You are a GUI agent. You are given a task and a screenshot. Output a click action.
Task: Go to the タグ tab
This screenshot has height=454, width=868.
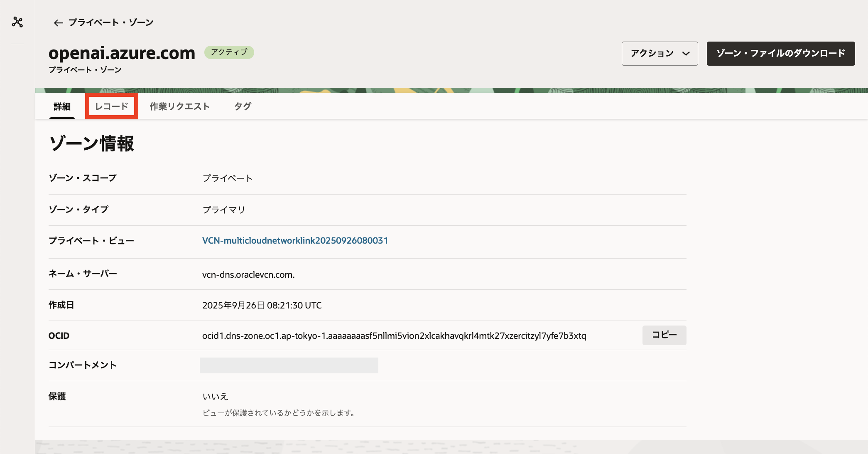point(243,106)
